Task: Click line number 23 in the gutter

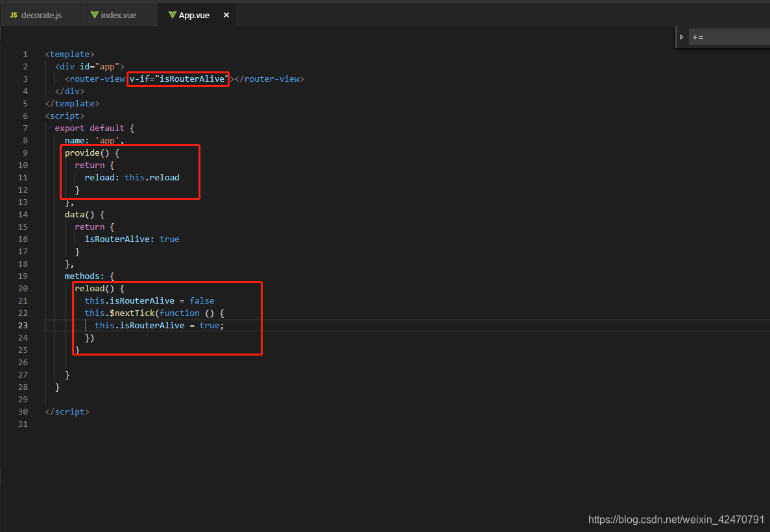Action: (x=23, y=325)
